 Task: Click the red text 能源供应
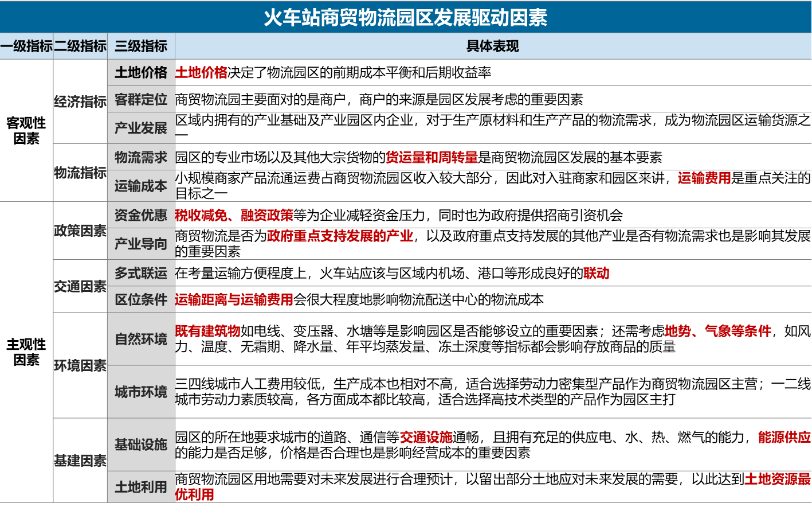[x=784, y=438]
